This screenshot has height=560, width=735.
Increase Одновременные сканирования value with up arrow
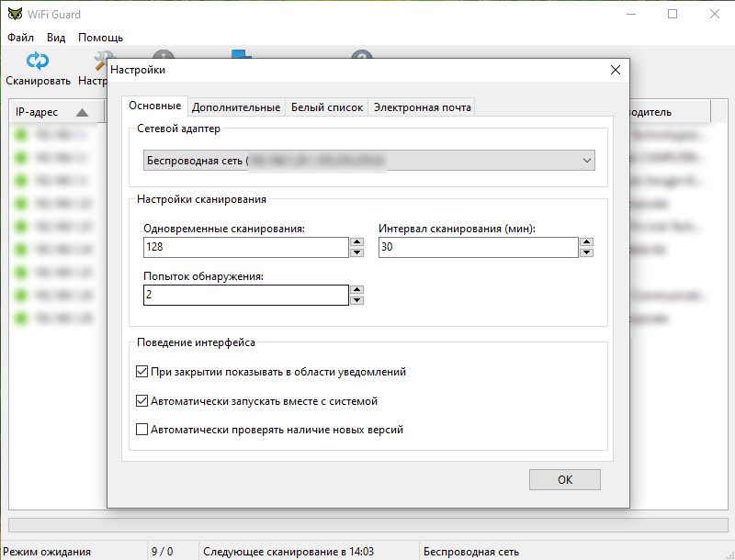pos(356,243)
